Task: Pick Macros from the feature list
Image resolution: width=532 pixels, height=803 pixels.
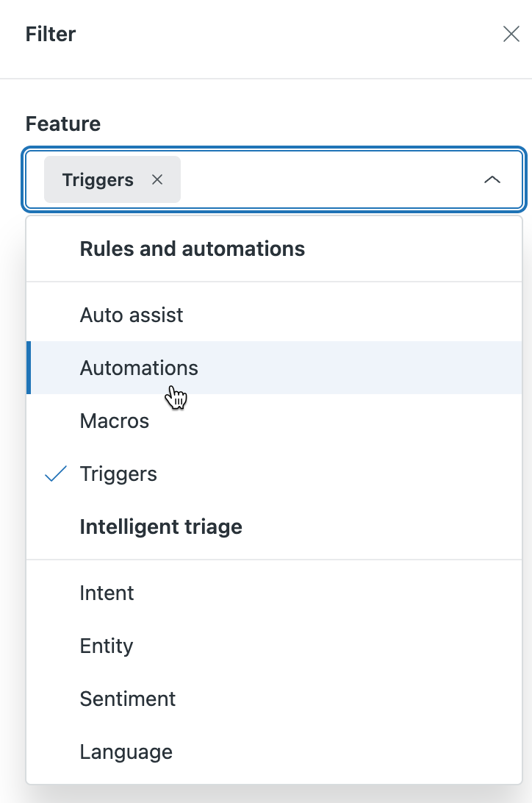Action: tap(115, 421)
